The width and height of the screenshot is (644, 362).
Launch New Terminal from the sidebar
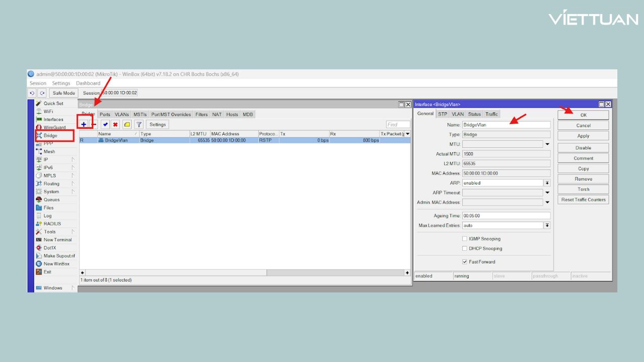(57, 240)
